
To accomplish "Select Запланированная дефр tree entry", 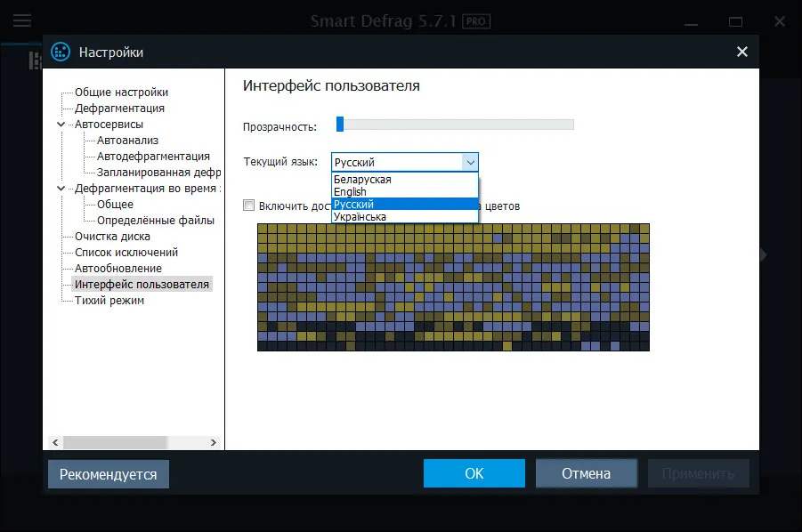I will 158,173.
